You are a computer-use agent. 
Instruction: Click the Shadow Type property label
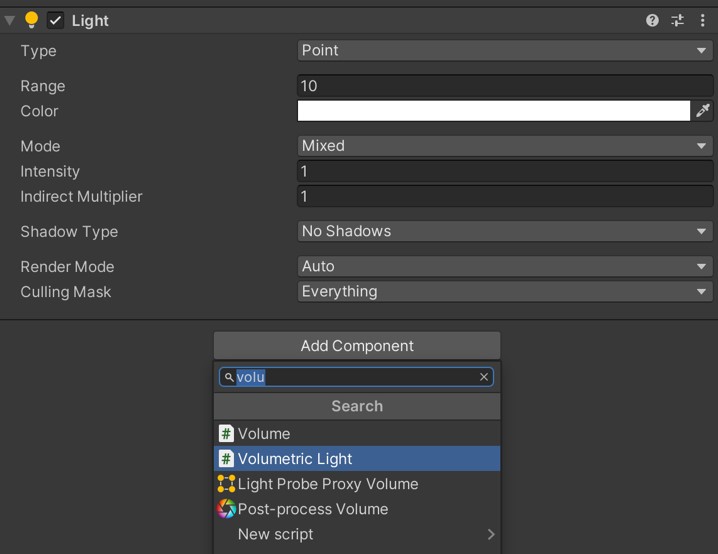(69, 232)
